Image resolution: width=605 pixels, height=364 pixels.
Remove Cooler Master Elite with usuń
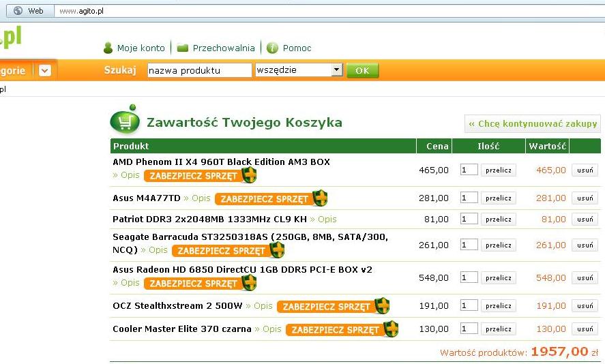[585, 329]
